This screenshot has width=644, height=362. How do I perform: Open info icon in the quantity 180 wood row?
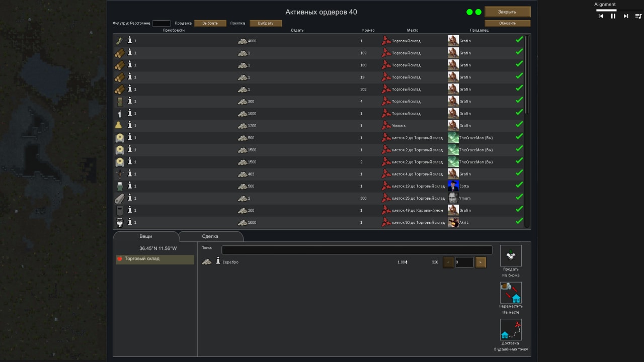130,64
